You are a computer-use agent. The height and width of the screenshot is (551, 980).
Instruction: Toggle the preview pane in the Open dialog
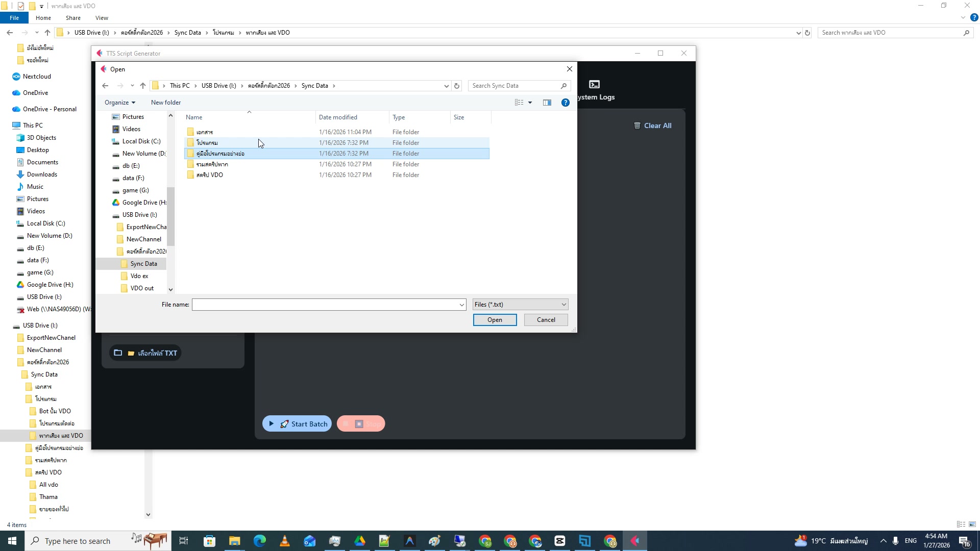[547, 102]
